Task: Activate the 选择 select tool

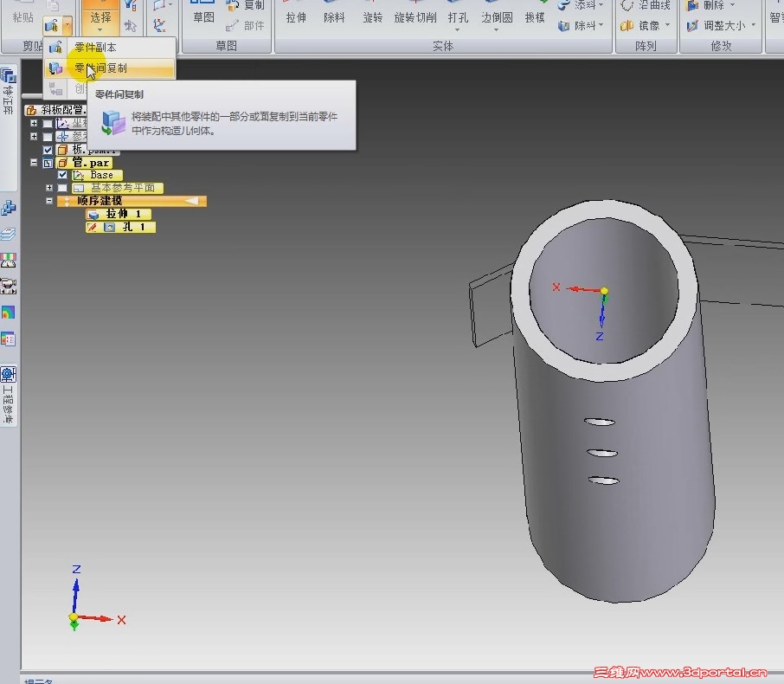Action: tap(100, 17)
